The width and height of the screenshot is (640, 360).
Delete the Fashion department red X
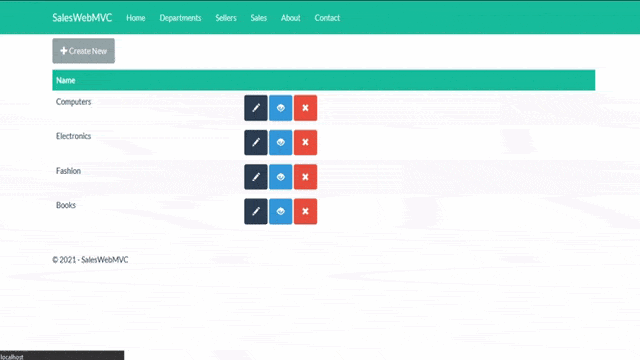pos(305,177)
